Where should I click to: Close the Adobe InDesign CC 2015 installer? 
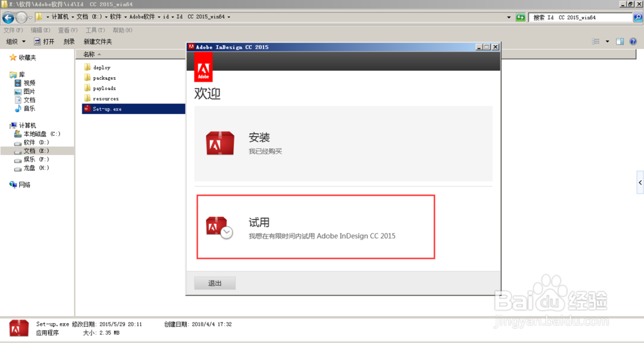[x=495, y=47]
